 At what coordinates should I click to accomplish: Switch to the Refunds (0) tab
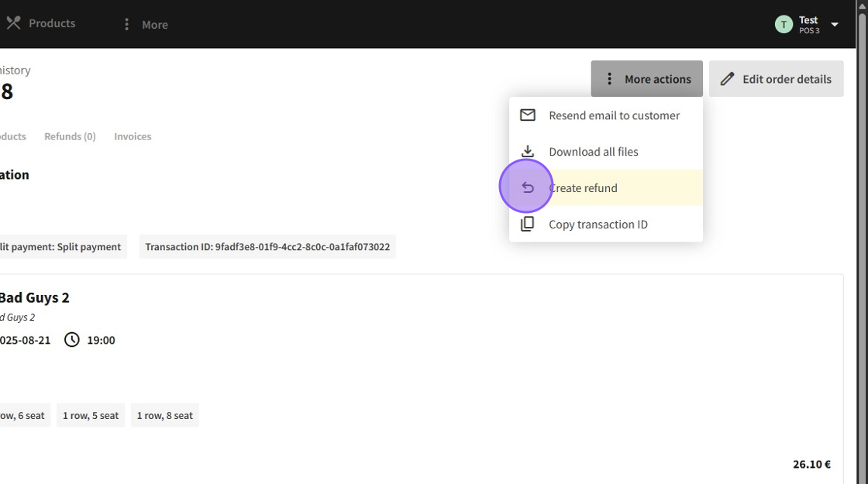coord(70,136)
